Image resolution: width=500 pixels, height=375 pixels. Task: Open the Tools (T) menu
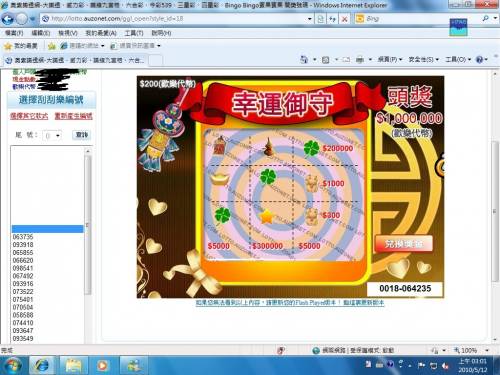(x=134, y=33)
